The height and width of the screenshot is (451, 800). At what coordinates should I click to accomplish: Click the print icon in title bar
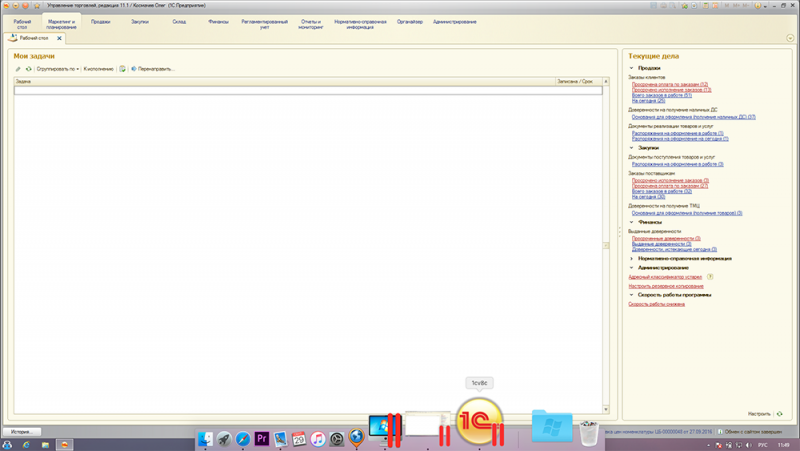[663, 6]
